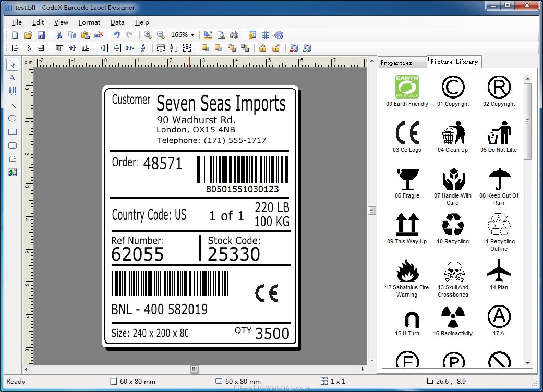The height and width of the screenshot is (392, 543).
Task: Bring the selected object to front
Action: pos(206,48)
